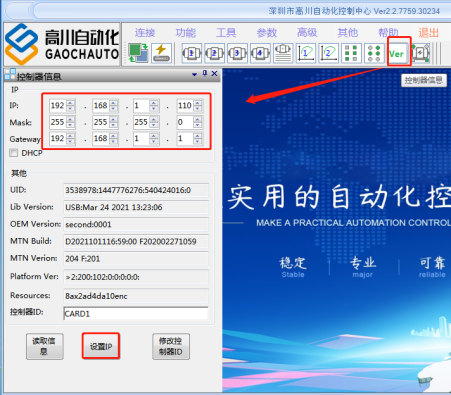Decrease the Mask last octet spinner
Screen dimensions: 451x395
pos(198,125)
